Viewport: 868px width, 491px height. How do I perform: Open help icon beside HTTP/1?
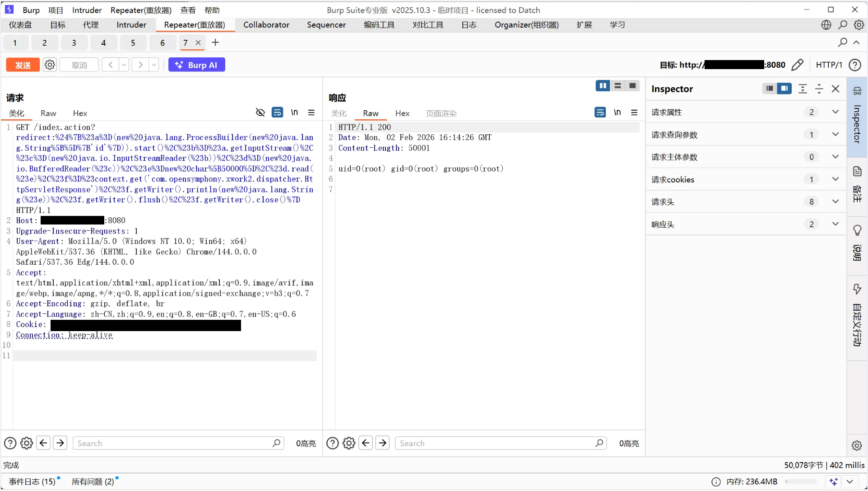click(855, 65)
